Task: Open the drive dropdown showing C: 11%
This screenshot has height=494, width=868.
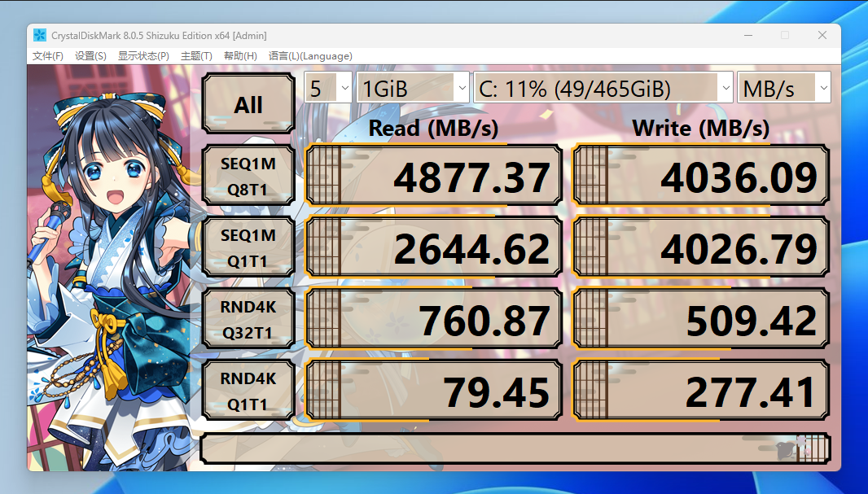Action: pyautogui.click(x=603, y=87)
